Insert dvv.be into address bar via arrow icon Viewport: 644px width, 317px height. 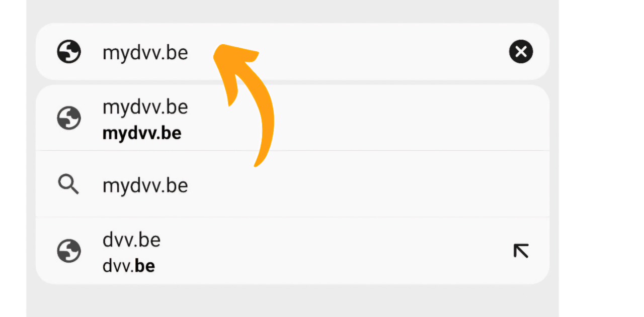521,251
